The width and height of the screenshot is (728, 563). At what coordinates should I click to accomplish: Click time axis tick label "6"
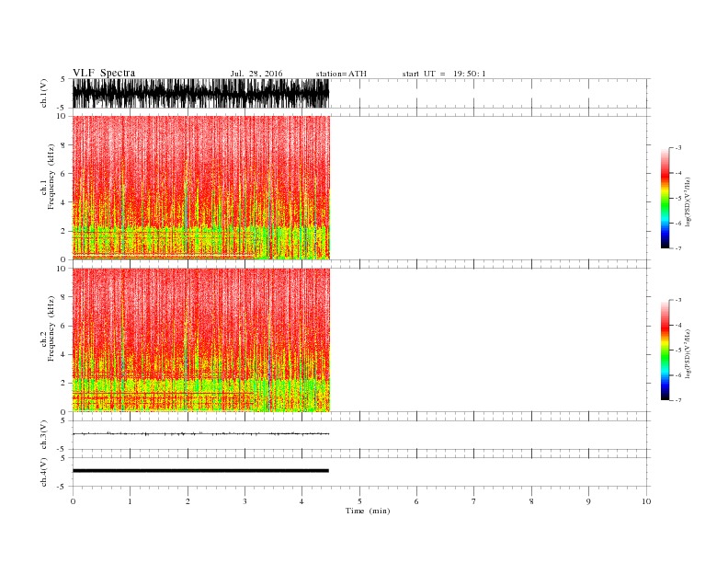click(x=417, y=501)
